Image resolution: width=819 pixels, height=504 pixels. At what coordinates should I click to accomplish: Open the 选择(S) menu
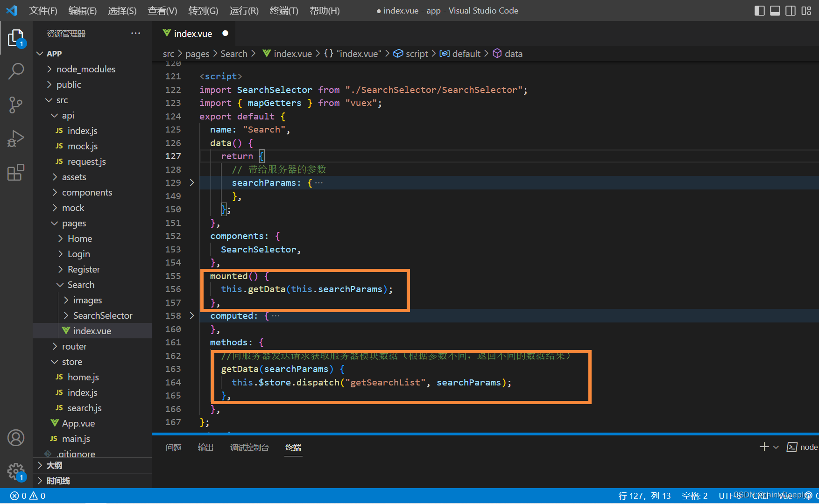point(122,11)
